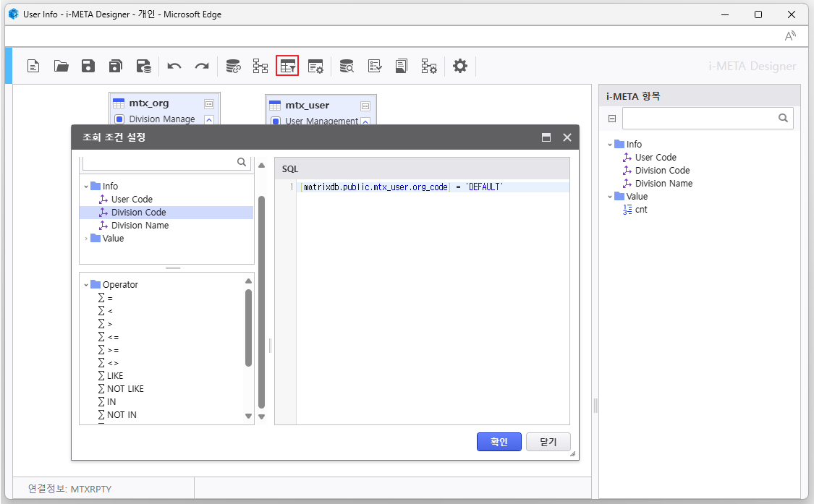Viewport: 814px width, 504px height.
Task: Select the NOT LIKE operator
Action: click(x=121, y=389)
